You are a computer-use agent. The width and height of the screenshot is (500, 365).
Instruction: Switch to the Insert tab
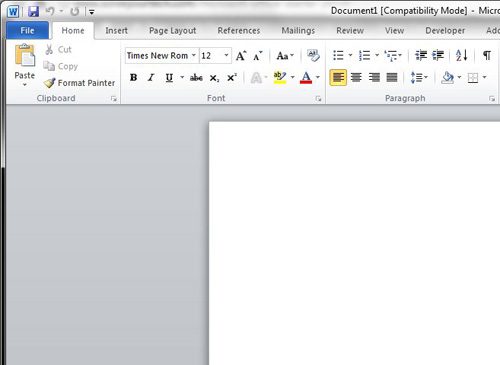[116, 31]
